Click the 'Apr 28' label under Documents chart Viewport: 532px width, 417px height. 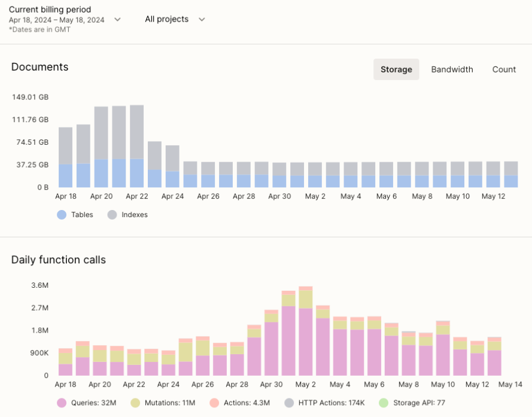[244, 196]
